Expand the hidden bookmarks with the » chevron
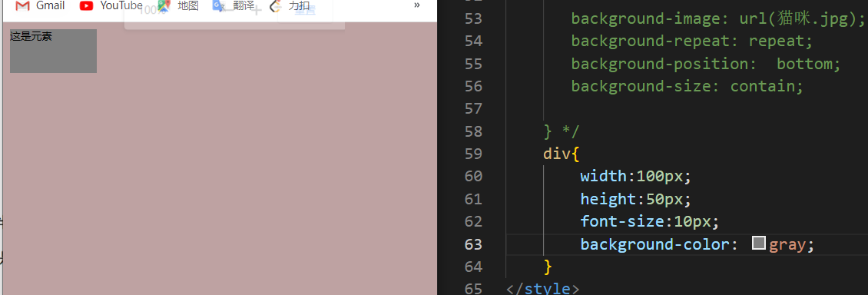The width and height of the screenshot is (868, 295). (x=417, y=5)
